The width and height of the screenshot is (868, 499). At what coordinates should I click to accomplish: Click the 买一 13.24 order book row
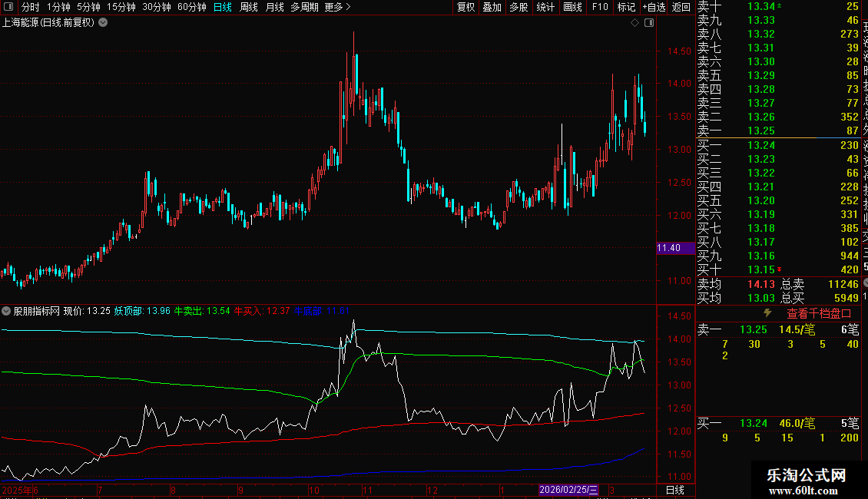tap(778, 145)
